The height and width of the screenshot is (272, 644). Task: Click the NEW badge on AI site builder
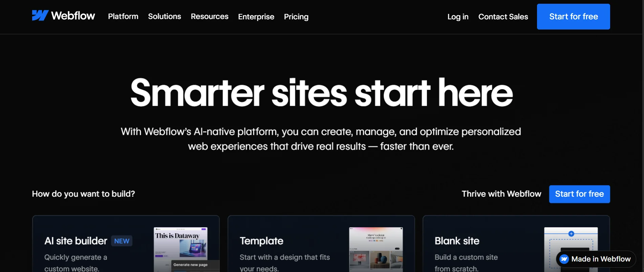pyautogui.click(x=122, y=241)
